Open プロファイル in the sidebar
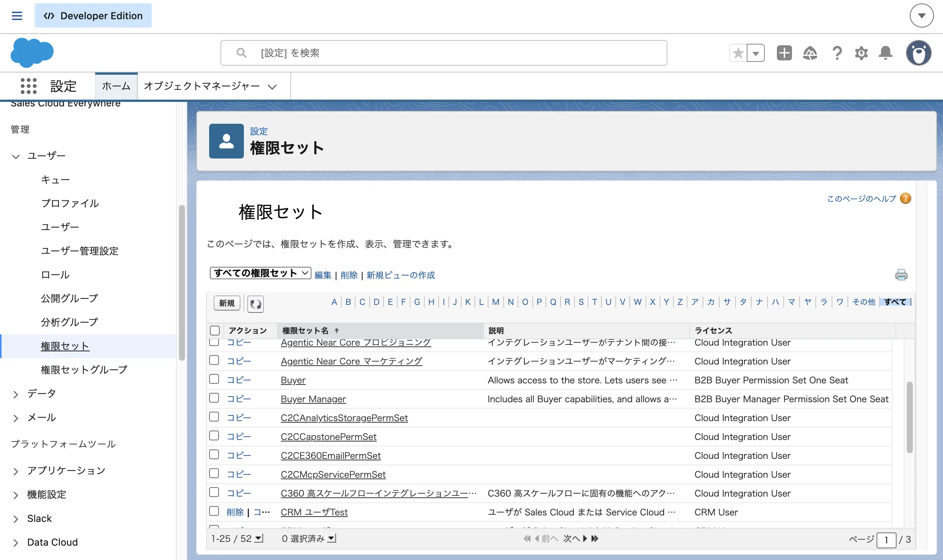 [x=70, y=203]
